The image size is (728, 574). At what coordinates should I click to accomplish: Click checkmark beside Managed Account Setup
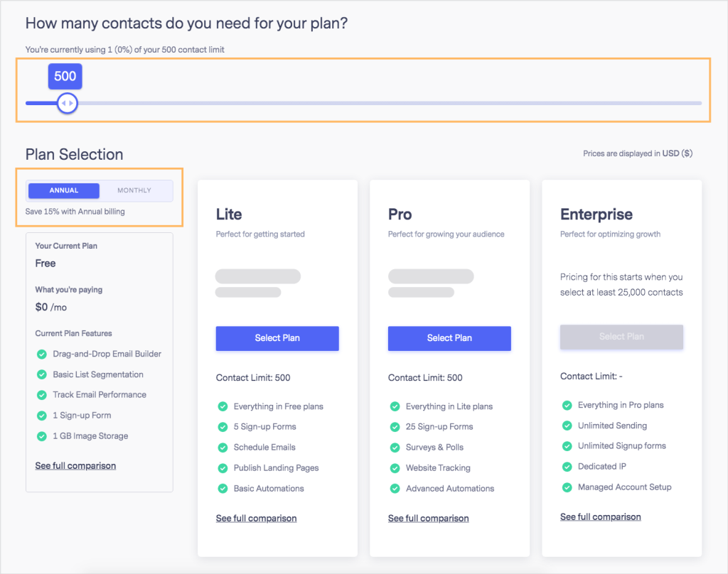(567, 487)
